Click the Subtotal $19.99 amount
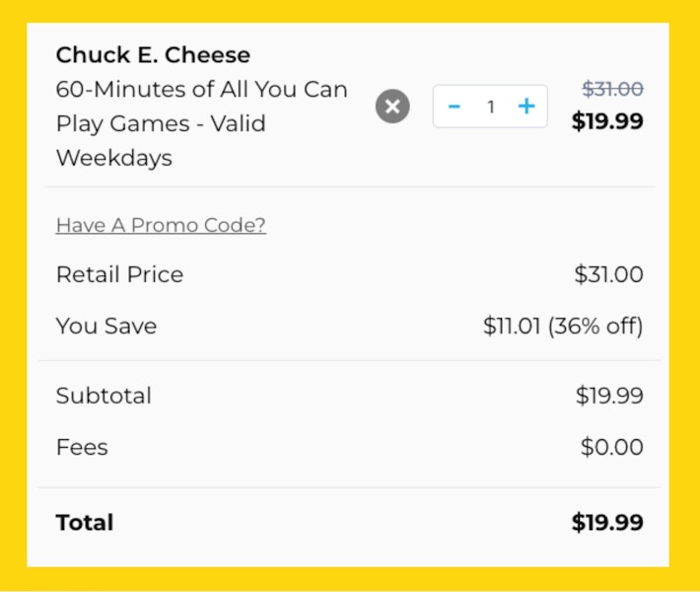This screenshot has height=592, width=700. coord(609,396)
